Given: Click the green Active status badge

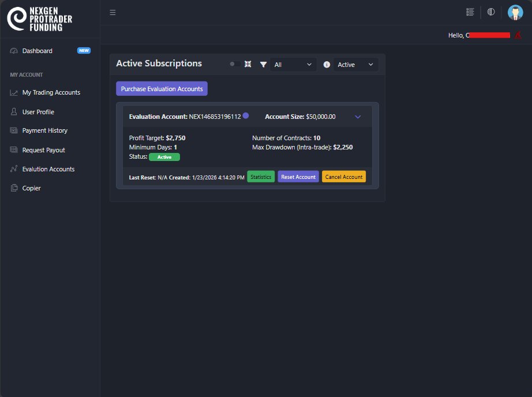Looking at the screenshot, I should pyautogui.click(x=164, y=157).
